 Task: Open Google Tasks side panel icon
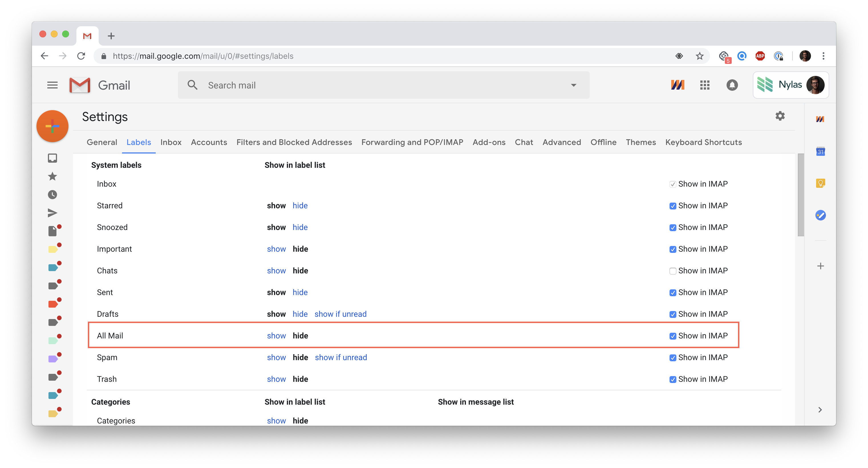(820, 215)
